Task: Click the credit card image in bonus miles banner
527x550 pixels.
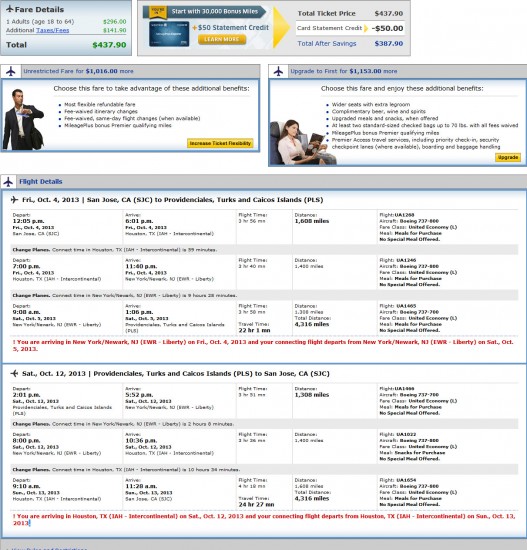Action: tap(169, 34)
